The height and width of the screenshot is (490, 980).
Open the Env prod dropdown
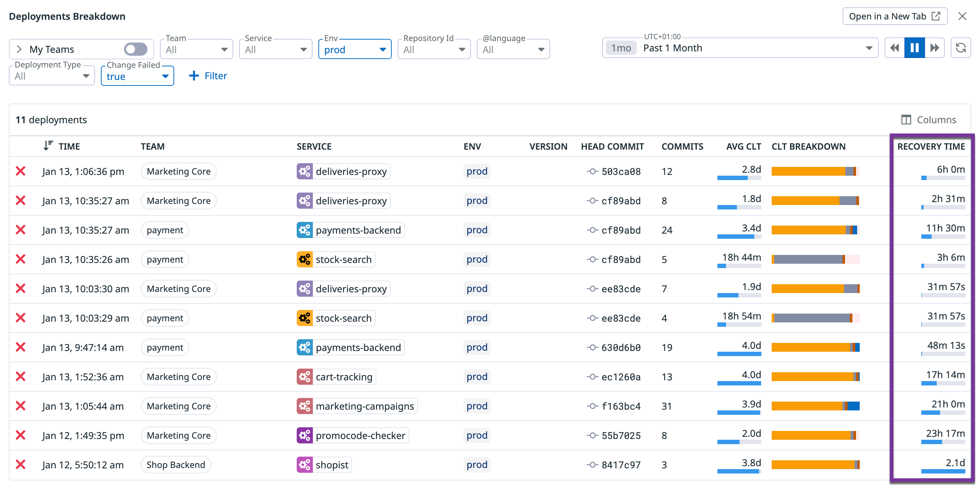coord(355,50)
